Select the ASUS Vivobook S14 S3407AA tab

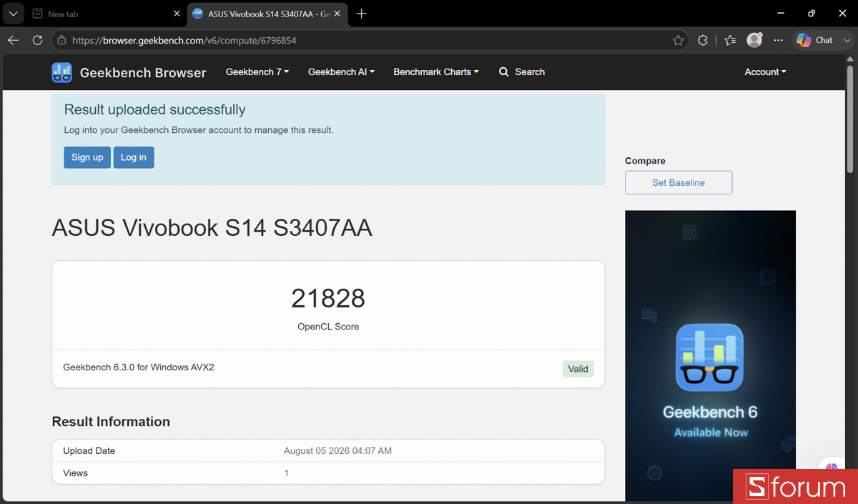(267, 14)
